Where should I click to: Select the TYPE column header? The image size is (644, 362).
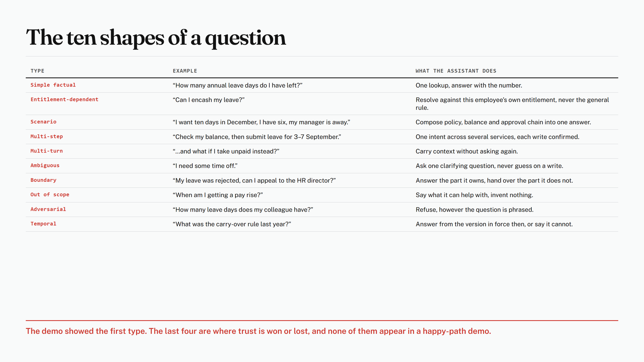(x=37, y=71)
